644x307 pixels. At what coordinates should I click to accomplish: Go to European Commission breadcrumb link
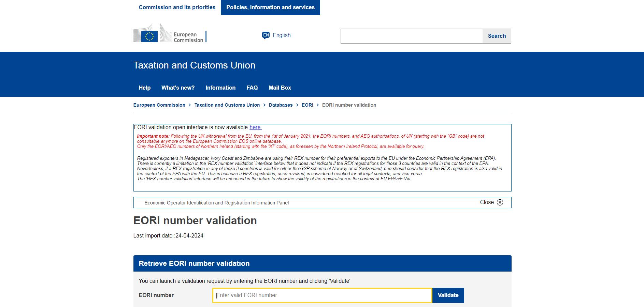pos(159,105)
